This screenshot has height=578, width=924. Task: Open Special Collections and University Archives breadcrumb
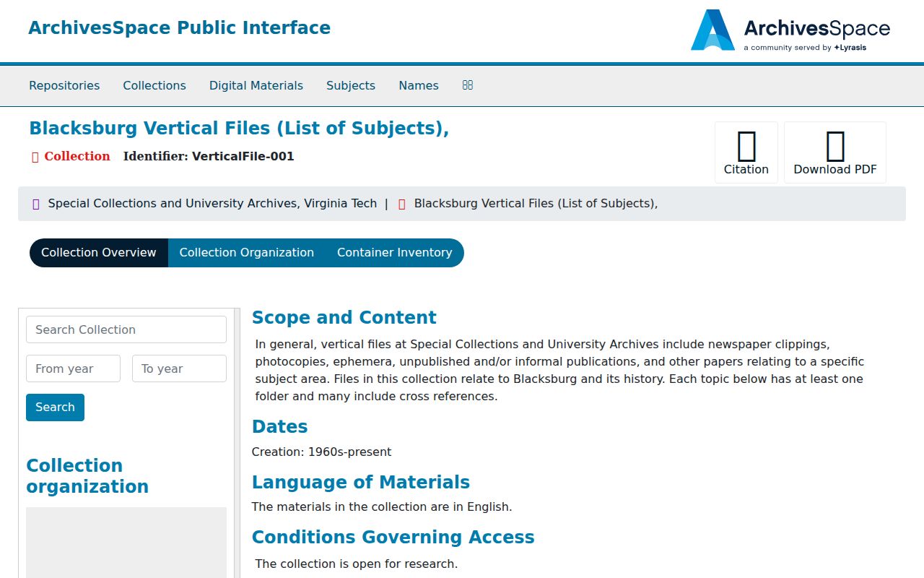coord(212,204)
